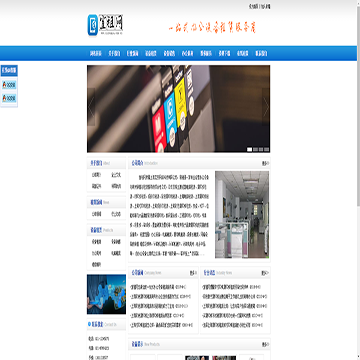Viewport: 360px width, 360px height.
Task: Open the seventh item in the blue navigation bar
Action: (x=206, y=53)
